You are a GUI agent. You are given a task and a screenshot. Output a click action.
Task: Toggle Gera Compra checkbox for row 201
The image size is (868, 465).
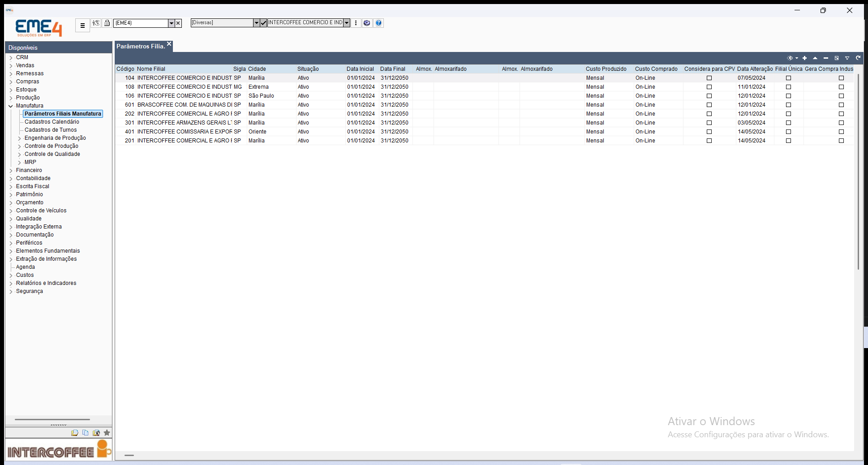point(841,141)
